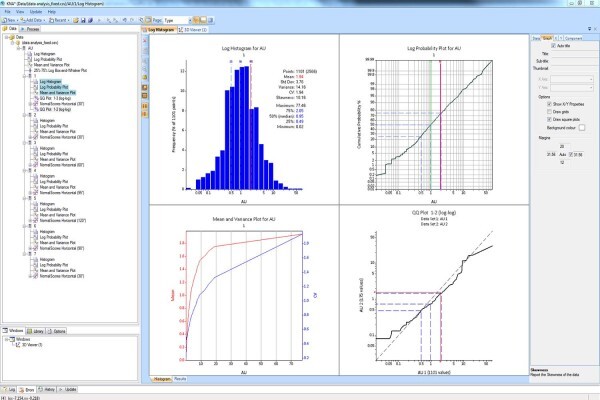Click the Save disk toolbar icon
Screen dimensions: 600x400
(83, 20)
